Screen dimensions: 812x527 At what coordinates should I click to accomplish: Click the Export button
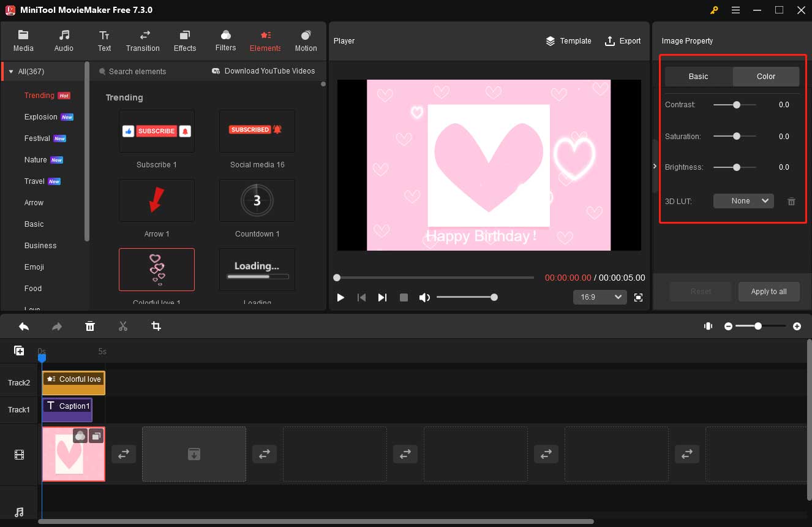point(622,41)
